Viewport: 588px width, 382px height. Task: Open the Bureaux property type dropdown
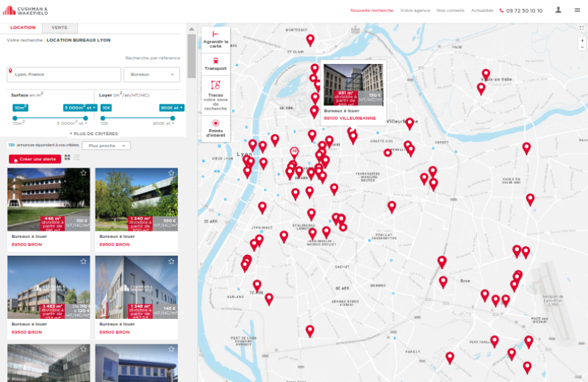[152, 75]
